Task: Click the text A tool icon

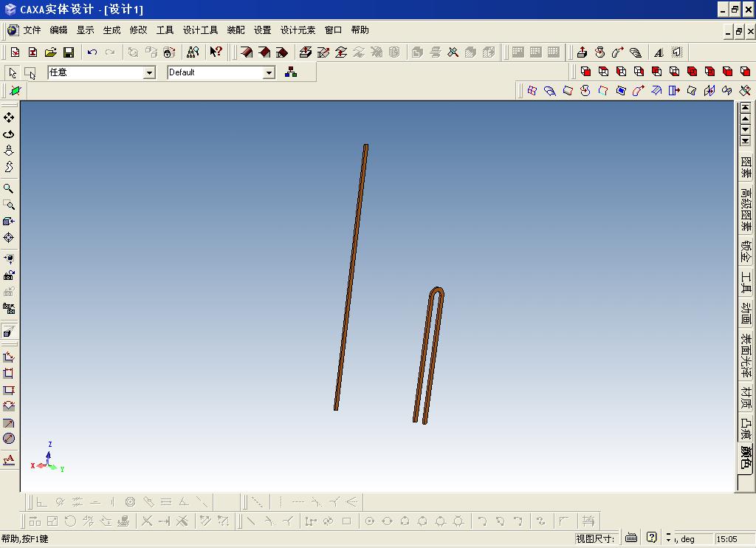Action: [x=659, y=52]
